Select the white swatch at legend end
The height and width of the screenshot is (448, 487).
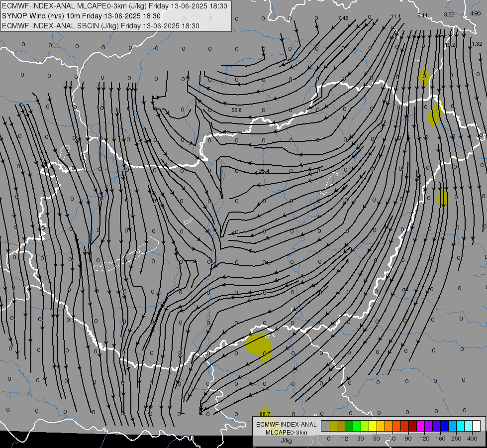pyautogui.click(x=477, y=426)
